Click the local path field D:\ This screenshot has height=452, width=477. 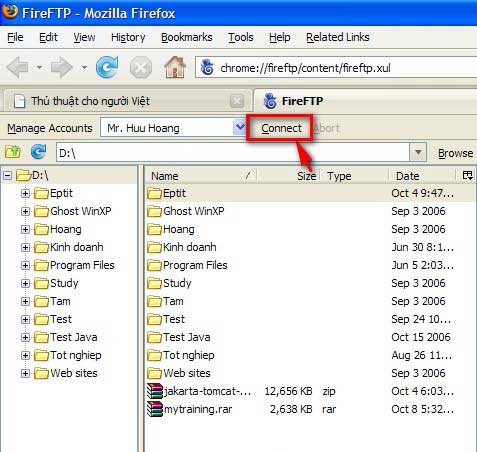pos(233,153)
